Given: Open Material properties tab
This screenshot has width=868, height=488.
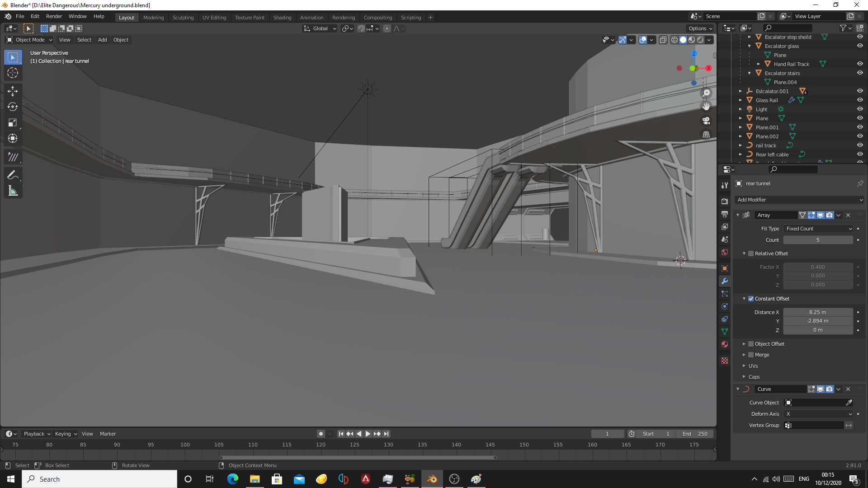Looking at the screenshot, I should pos(725,344).
